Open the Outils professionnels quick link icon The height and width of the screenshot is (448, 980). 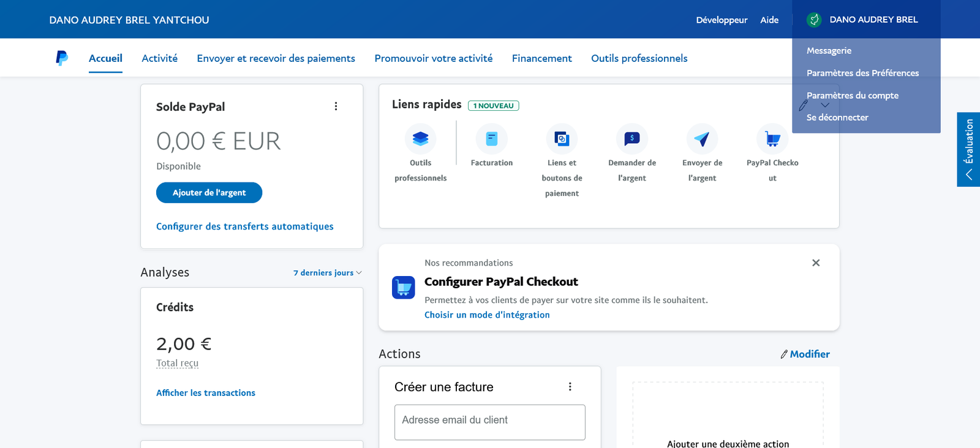coord(421,139)
